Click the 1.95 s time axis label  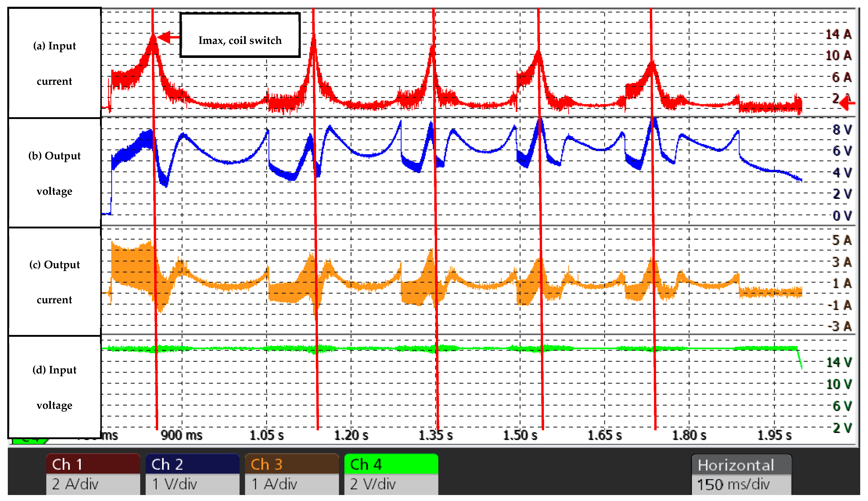[x=775, y=435]
